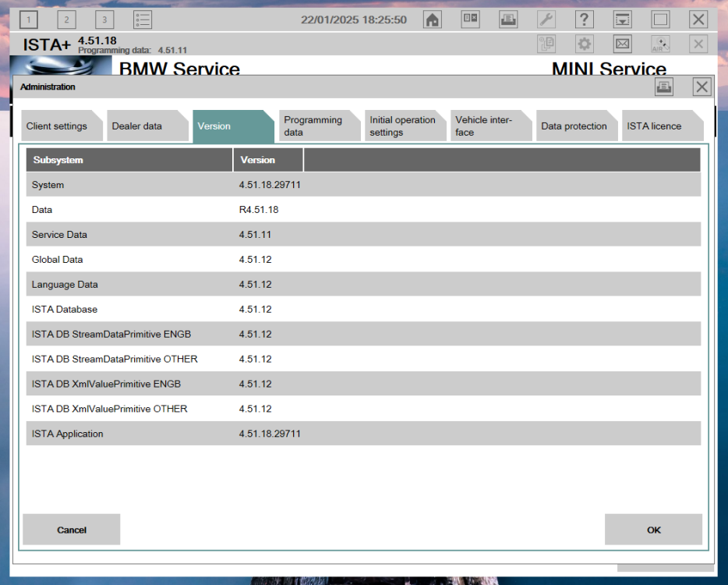Switch to the Client settings tab

57,126
